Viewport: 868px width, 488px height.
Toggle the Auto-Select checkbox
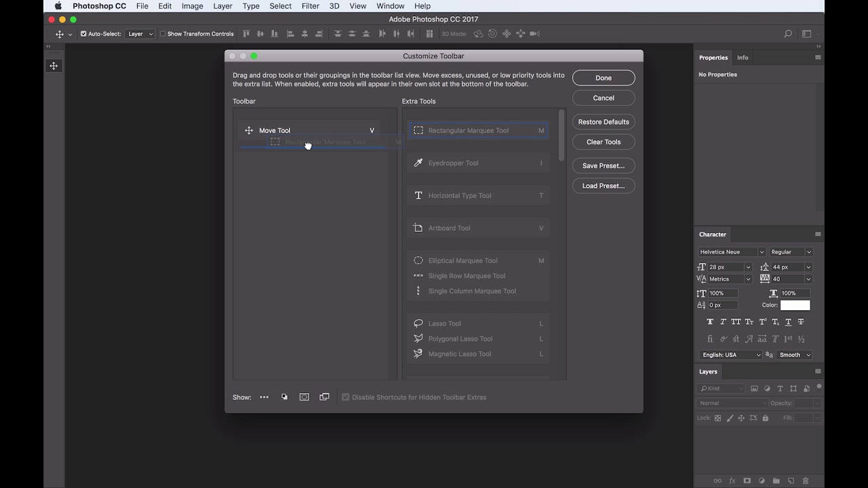click(83, 34)
